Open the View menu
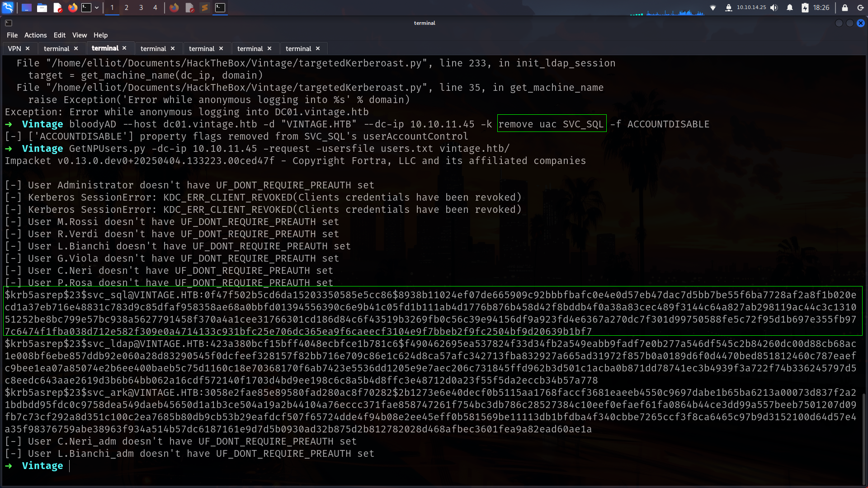Viewport: 868px width, 488px height. tap(79, 35)
